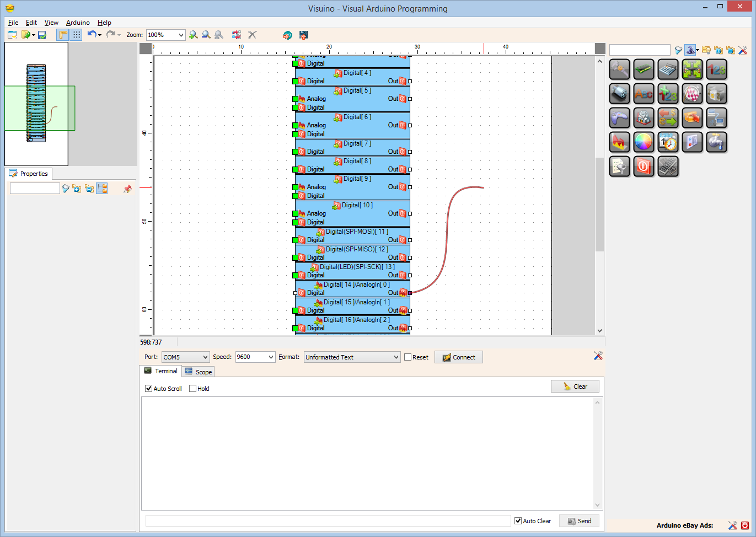This screenshot has width=756, height=537.
Task: Select the Color component category with the rainbow wheel
Action: click(x=644, y=142)
